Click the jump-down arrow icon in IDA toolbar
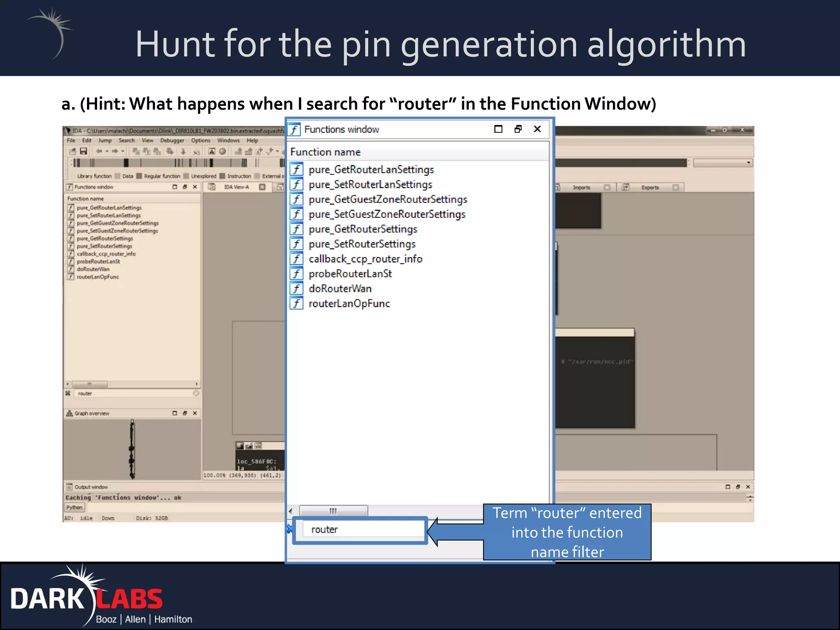The width and height of the screenshot is (840, 630). coord(183,151)
